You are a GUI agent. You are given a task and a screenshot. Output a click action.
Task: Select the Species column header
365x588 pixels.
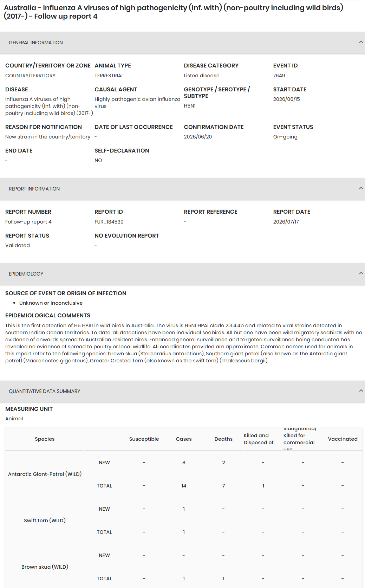(x=45, y=439)
